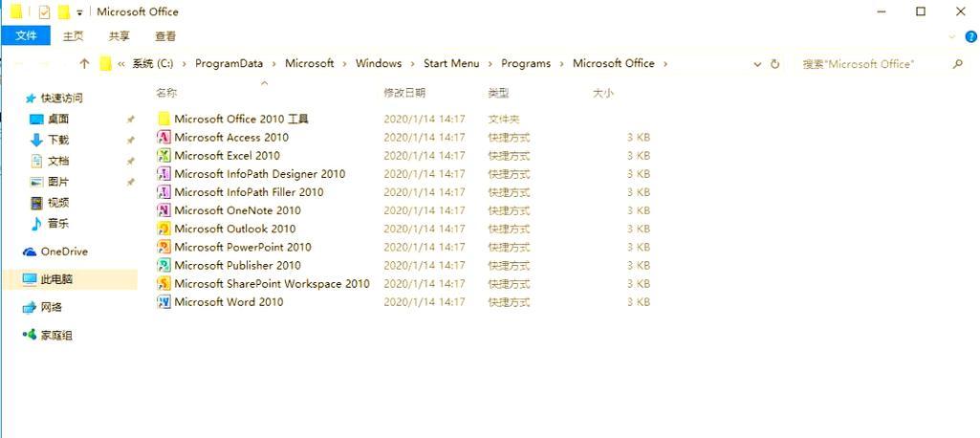
Task: Go to Start Menu in the address path
Action: [451, 63]
